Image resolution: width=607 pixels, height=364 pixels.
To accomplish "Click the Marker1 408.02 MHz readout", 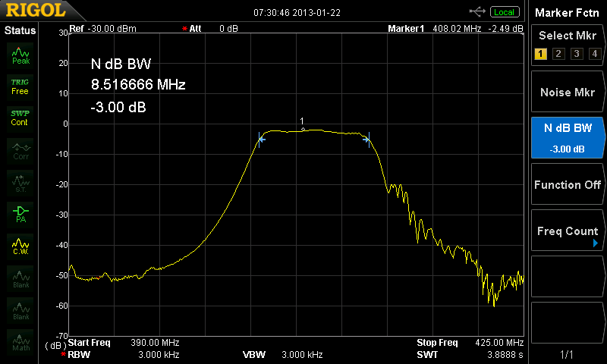I will [434, 29].
